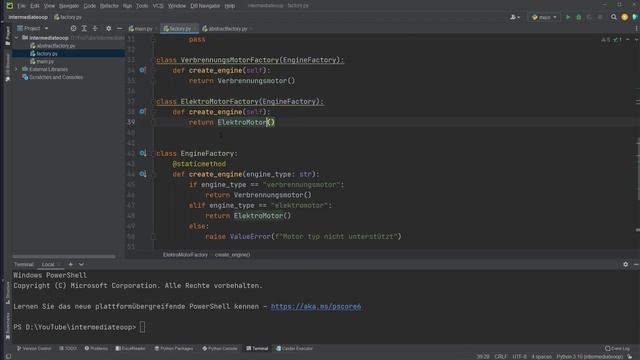Open terminal session options chevron
Screen dimensions: 640x360
click(x=81, y=264)
